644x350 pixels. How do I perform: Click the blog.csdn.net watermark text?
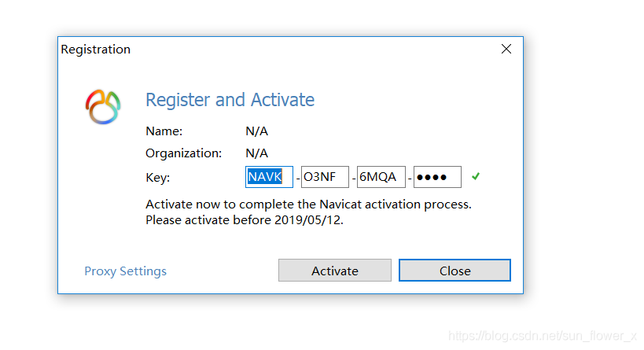pos(542,336)
